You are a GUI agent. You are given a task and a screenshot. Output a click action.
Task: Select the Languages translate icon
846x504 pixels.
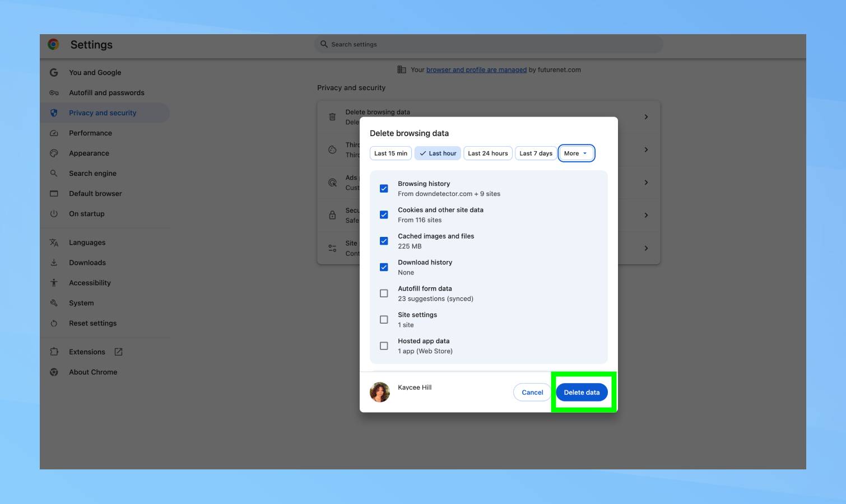[x=54, y=242]
